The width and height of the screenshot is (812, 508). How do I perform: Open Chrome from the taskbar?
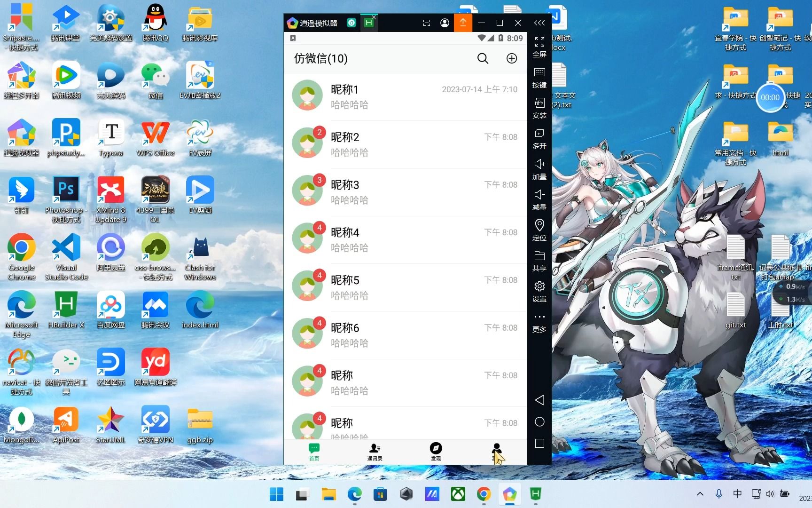(484, 494)
